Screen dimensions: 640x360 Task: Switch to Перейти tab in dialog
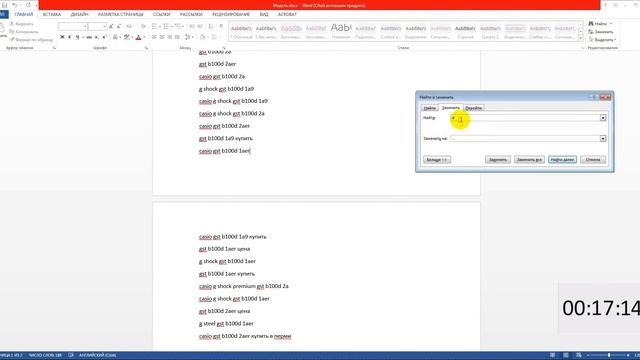(x=473, y=108)
